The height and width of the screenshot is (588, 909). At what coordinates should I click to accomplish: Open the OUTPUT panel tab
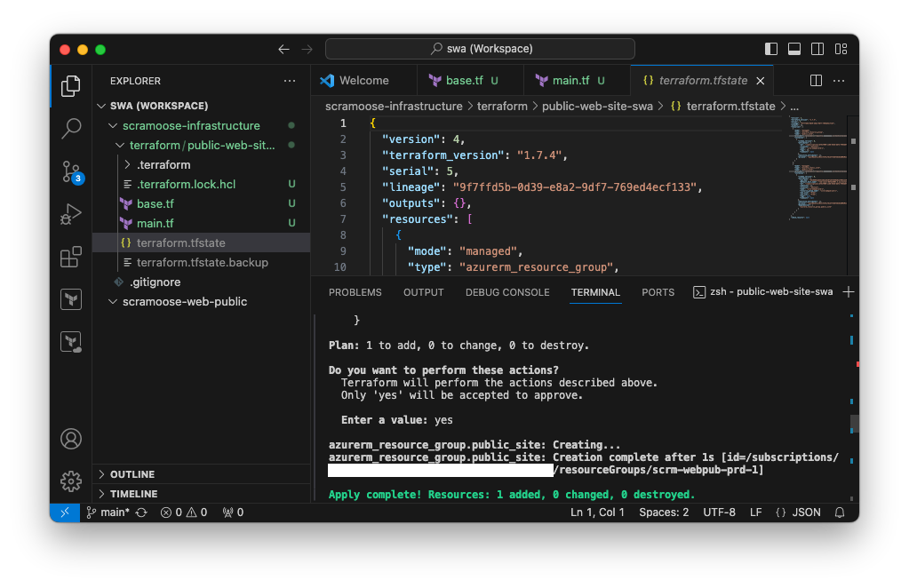423,292
